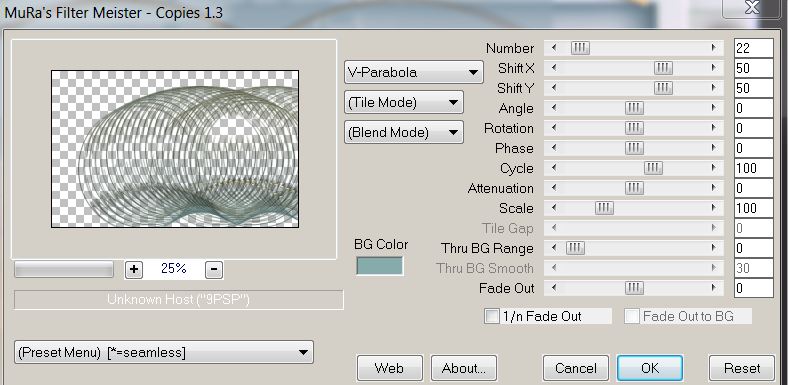Pick the BG Color swatch

pos(379,266)
